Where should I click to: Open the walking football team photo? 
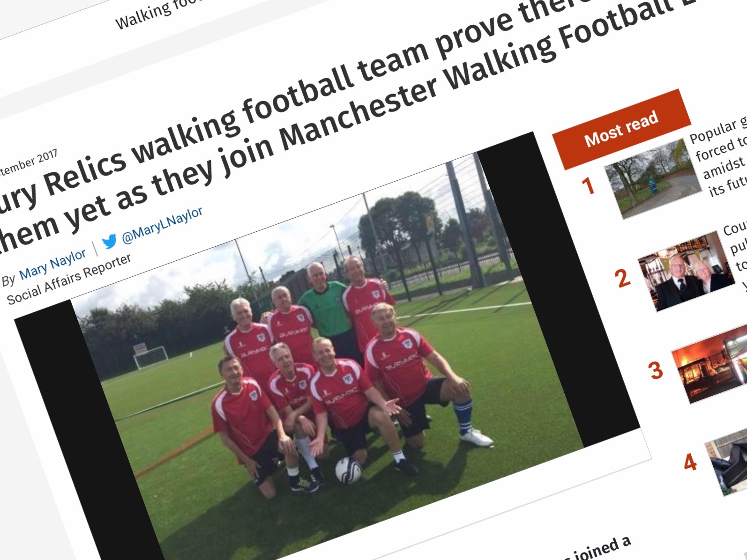click(327, 347)
